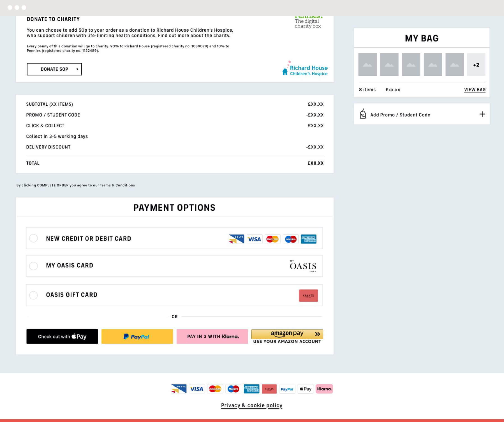
Task: Open the View Bag link
Action: pyautogui.click(x=475, y=90)
